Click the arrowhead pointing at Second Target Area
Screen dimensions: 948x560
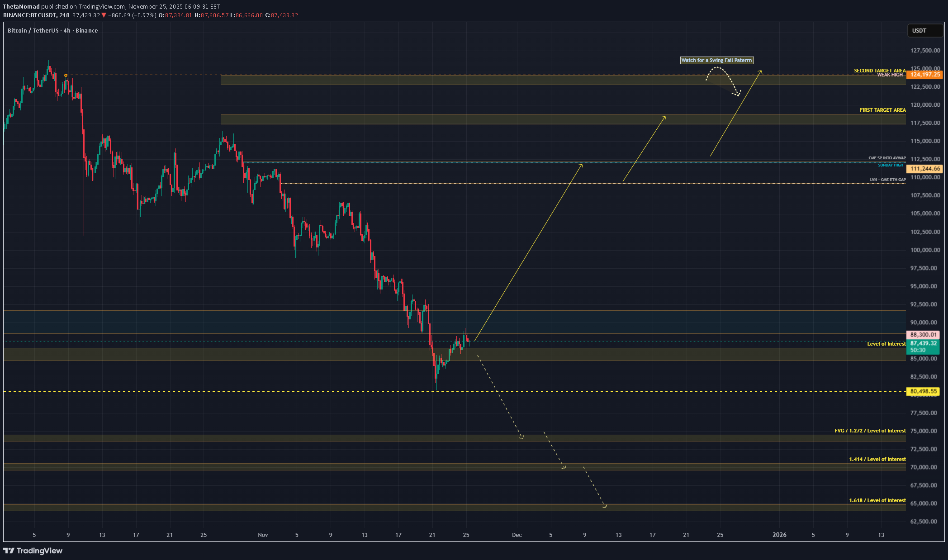(x=761, y=71)
